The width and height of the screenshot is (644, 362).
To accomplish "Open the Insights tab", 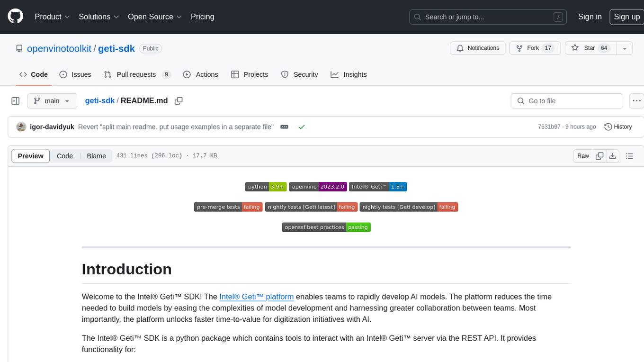I will [x=349, y=74].
